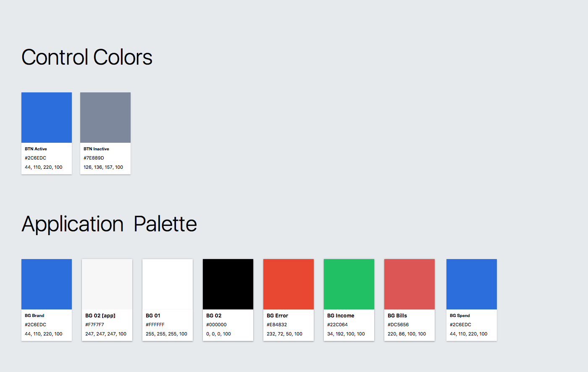Click the BG Brand blue swatch
Image resolution: width=588 pixels, height=372 pixels.
pos(47,284)
